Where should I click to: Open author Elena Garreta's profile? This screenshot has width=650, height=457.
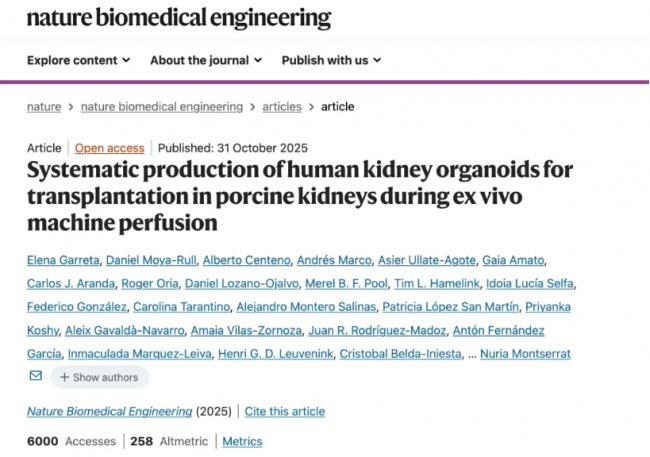click(61, 260)
